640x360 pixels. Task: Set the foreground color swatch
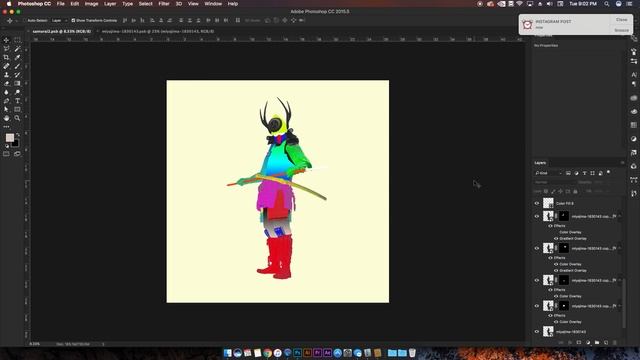point(9,138)
